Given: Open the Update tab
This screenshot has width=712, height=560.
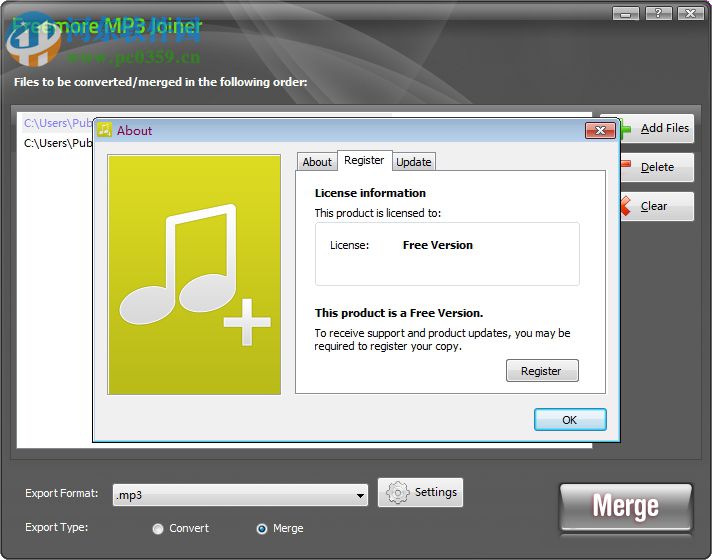Looking at the screenshot, I should (x=414, y=162).
